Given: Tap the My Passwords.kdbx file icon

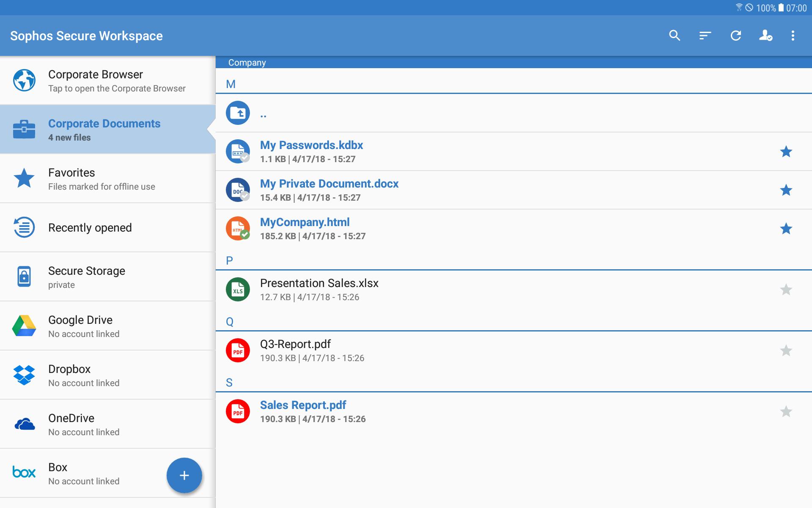Looking at the screenshot, I should 238,152.
